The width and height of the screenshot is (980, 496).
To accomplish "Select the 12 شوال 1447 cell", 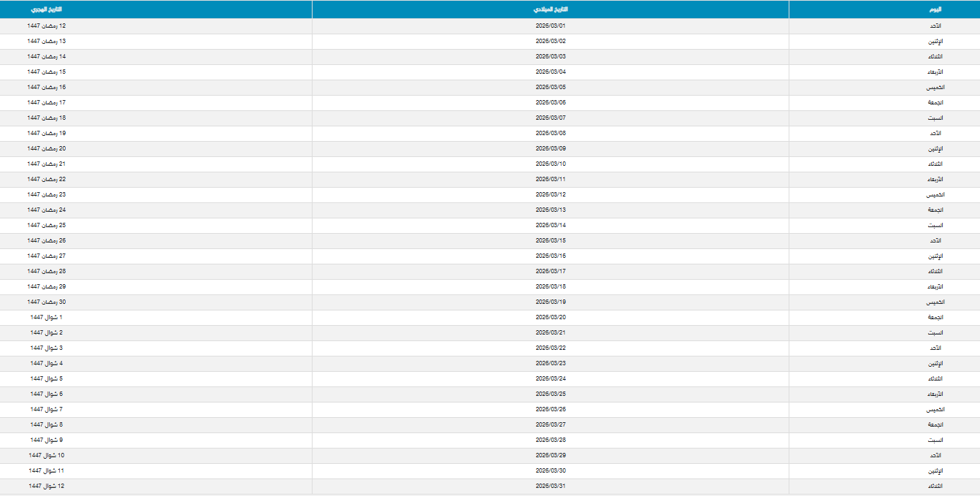I will point(47,486).
